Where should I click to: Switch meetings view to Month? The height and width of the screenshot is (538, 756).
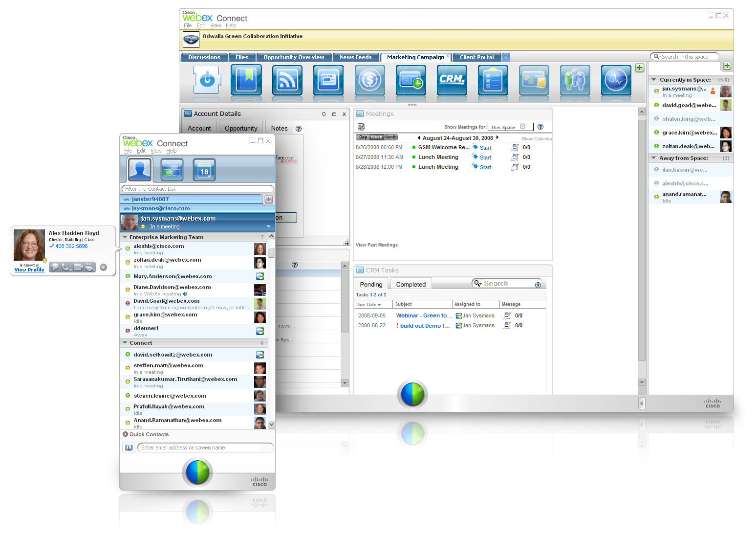tap(390, 137)
